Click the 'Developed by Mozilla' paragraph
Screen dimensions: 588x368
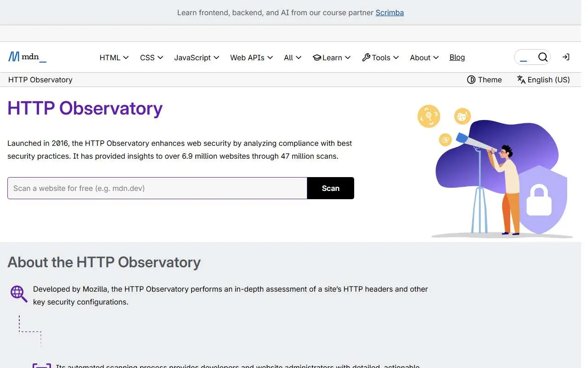pyautogui.click(x=231, y=295)
